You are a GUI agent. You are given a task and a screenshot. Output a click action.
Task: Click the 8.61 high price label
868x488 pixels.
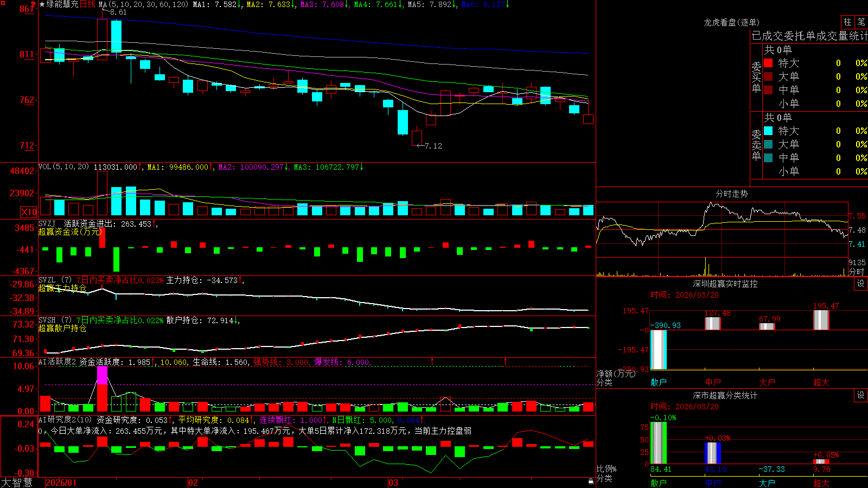[x=118, y=12]
